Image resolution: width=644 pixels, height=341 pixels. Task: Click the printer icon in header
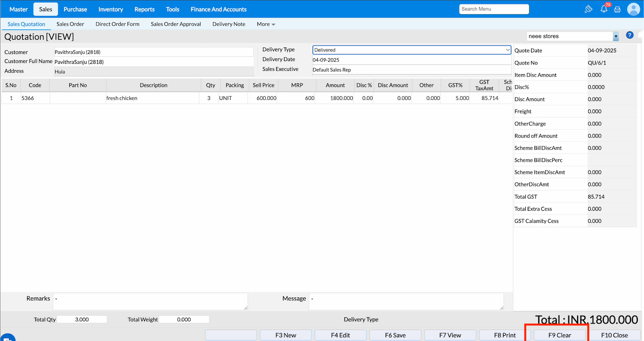click(x=617, y=9)
